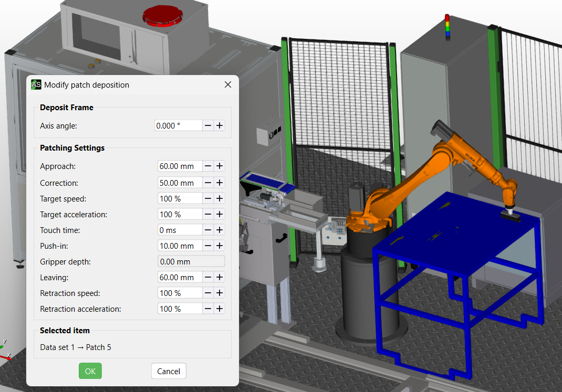Increase the Retraction speed percentage

point(220,293)
